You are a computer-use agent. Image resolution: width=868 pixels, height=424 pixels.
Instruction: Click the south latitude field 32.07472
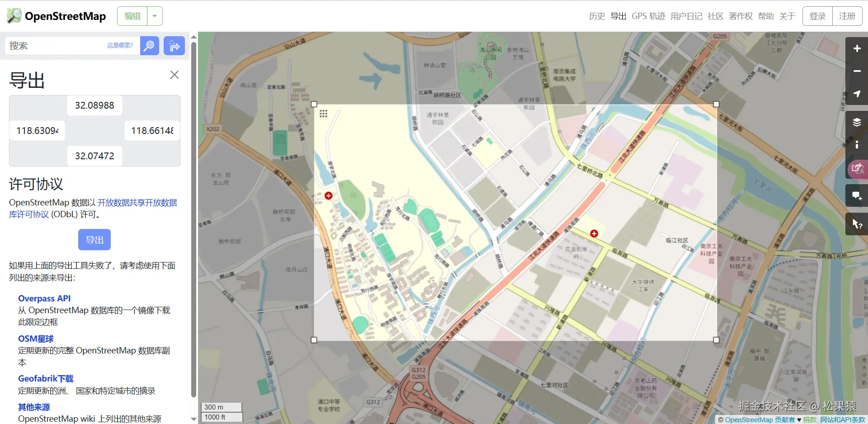94,156
